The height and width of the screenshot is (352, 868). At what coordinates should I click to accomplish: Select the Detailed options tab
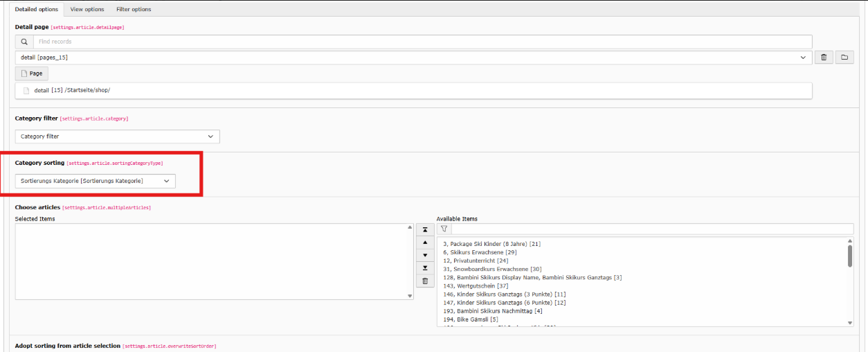[x=36, y=10]
